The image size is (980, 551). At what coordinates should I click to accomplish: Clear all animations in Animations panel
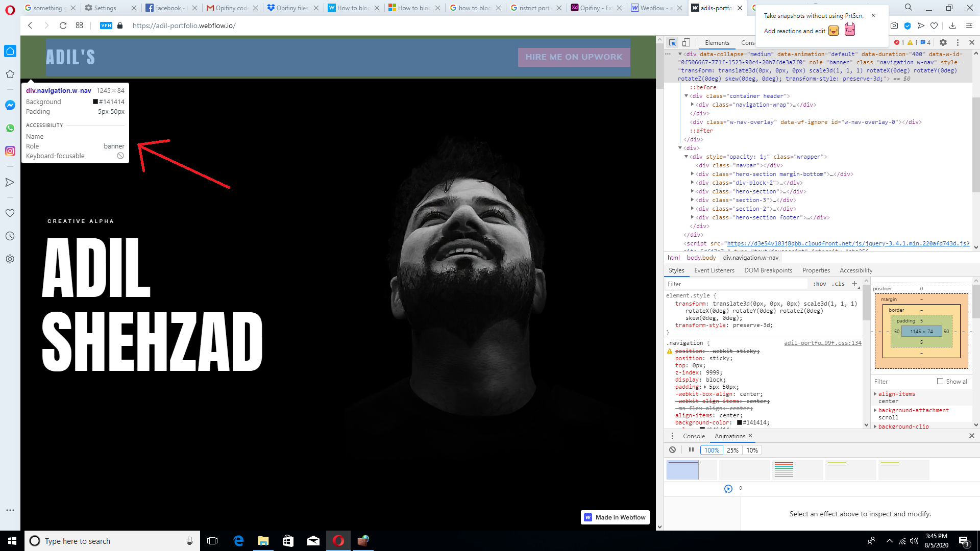point(673,450)
